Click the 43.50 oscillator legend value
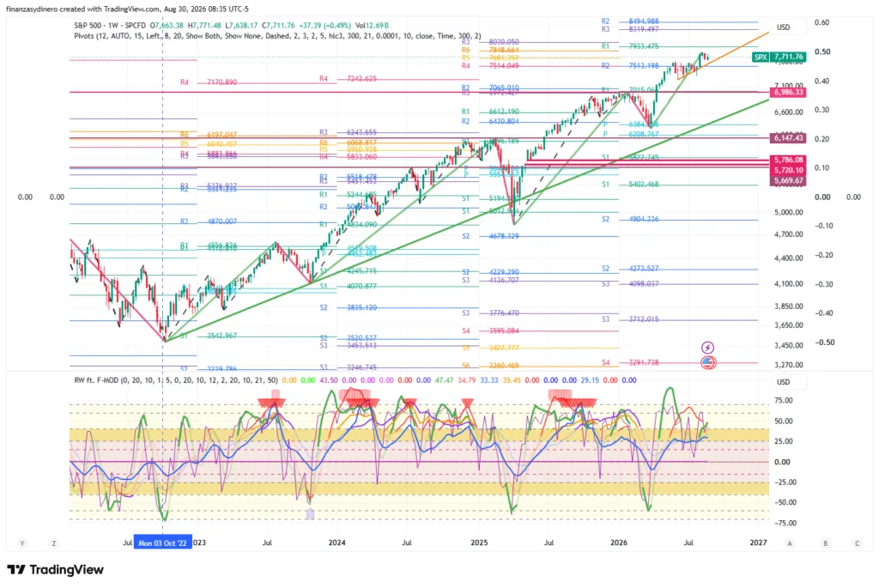The image size is (879, 588). coord(329,380)
